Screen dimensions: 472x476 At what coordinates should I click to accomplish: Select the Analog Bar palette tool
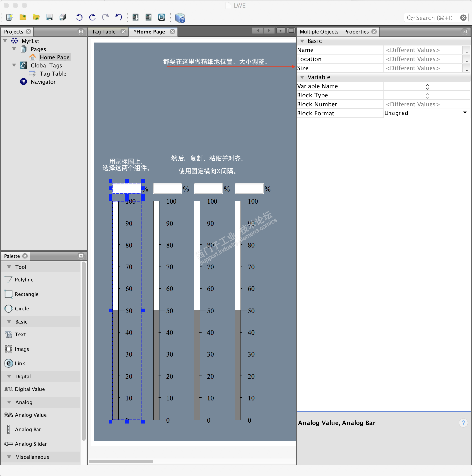[x=28, y=429]
